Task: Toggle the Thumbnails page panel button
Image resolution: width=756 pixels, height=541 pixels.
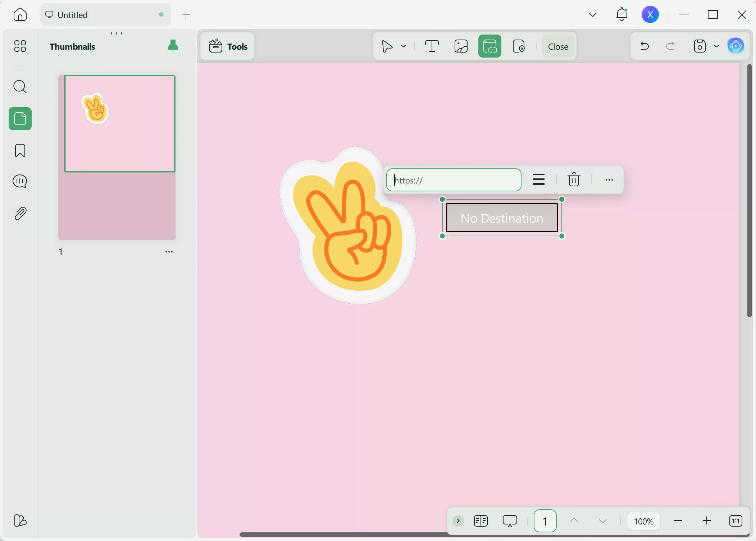Action: pyautogui.click(x=20, y=119)
